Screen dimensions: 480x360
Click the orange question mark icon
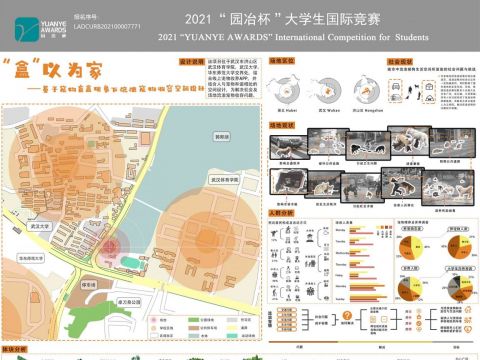click(x=347, y=315)
